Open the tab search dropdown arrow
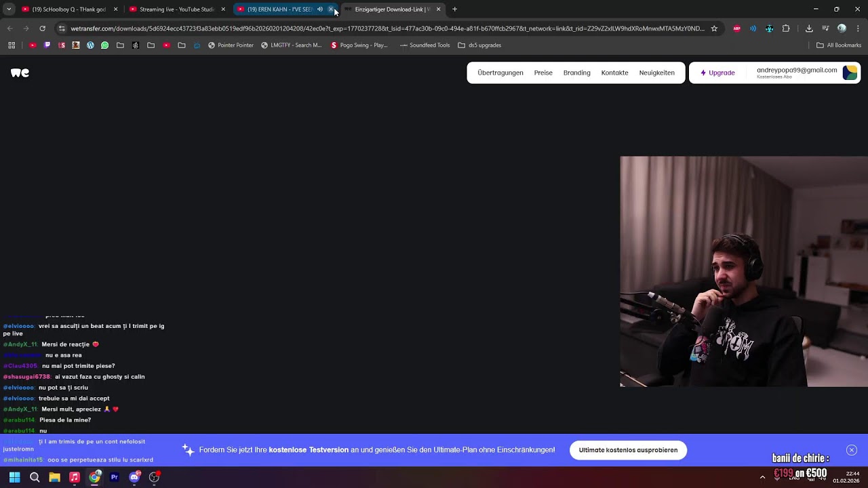 tap(9, 9)
